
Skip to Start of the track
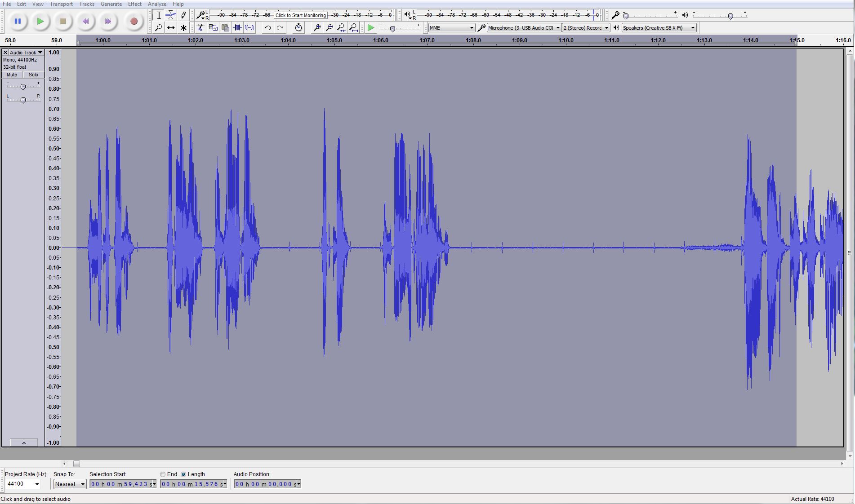coord(86,21)
